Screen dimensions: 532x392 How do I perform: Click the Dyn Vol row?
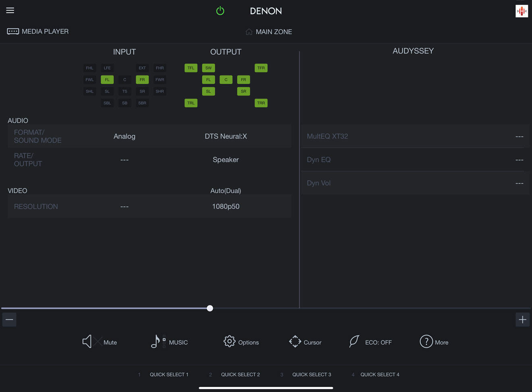click(x=415, y=183)
